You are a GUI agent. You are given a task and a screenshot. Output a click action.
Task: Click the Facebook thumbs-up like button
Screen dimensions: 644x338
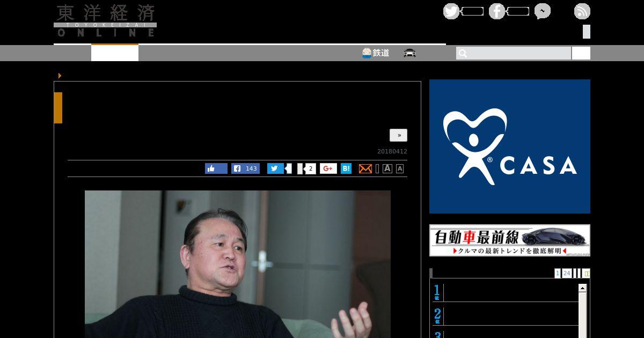coord(216,168)
